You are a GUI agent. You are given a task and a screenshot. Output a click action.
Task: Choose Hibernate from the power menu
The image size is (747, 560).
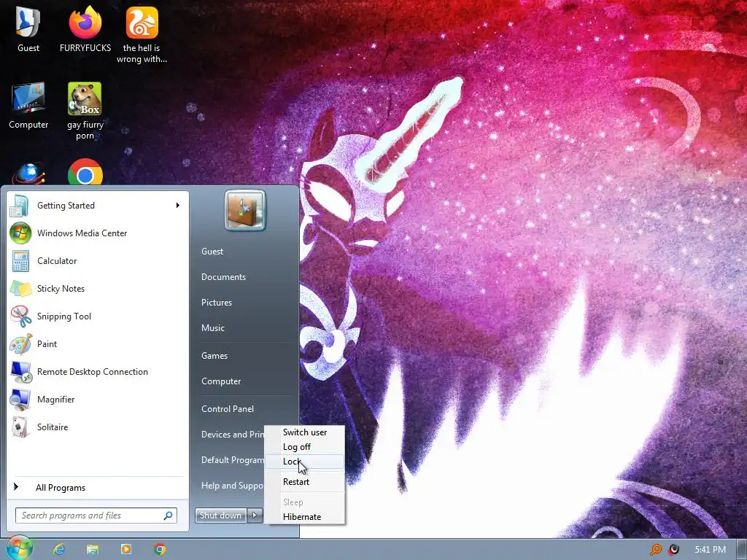tap(305, 517)
